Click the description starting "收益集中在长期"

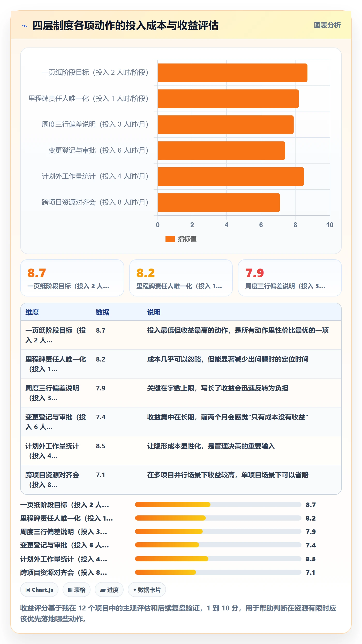pos(228,417)
